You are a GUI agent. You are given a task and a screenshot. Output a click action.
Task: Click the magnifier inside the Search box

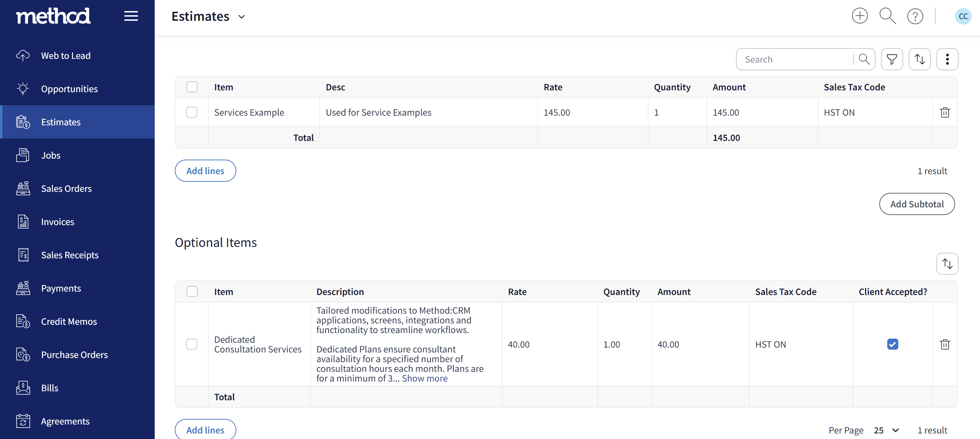tap(864, 60)
